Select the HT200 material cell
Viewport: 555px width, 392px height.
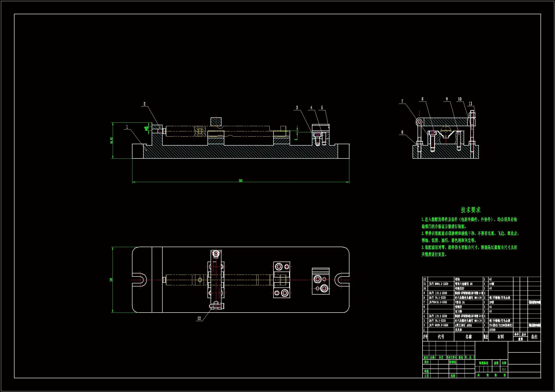point(492,330)
